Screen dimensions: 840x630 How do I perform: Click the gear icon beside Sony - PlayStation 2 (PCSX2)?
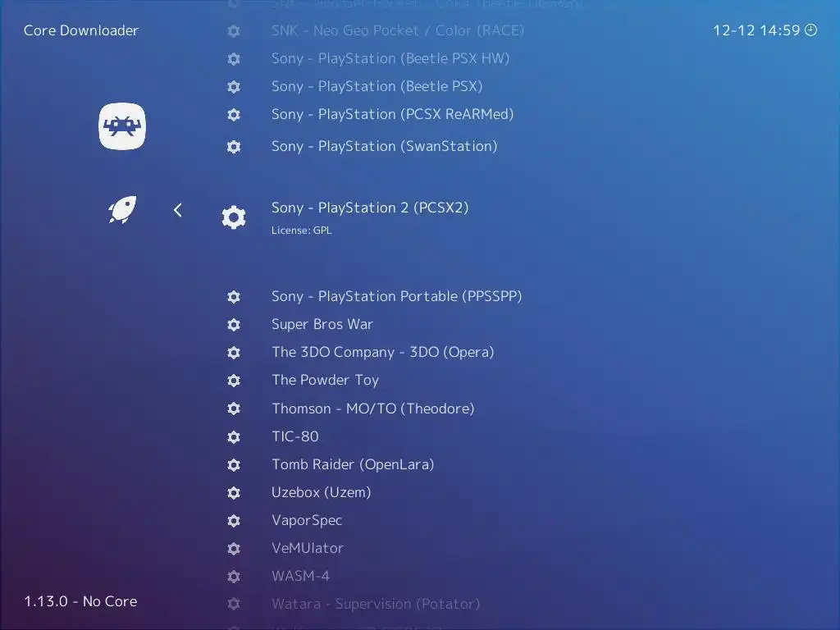pos(234,217)
